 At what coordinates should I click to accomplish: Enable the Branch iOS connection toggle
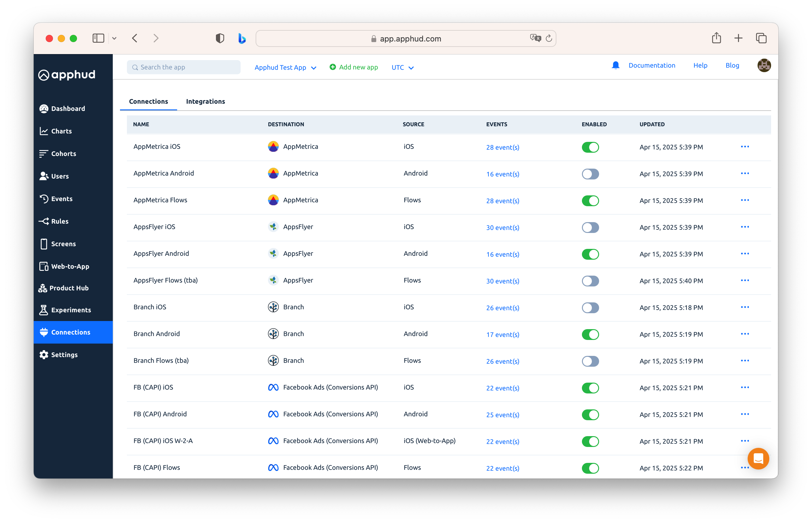[590, 308]
